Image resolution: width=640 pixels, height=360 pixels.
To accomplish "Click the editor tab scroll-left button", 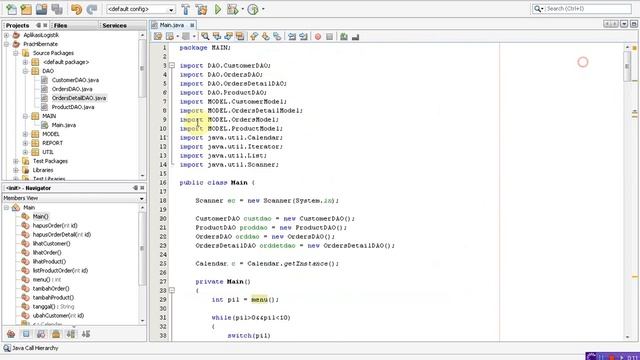I will 607,24.
